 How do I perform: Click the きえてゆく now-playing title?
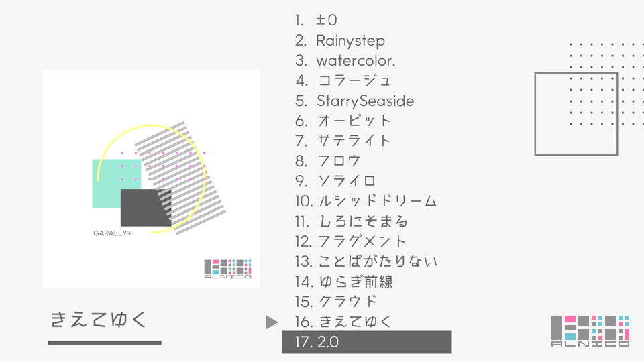[x=99, y=320]
